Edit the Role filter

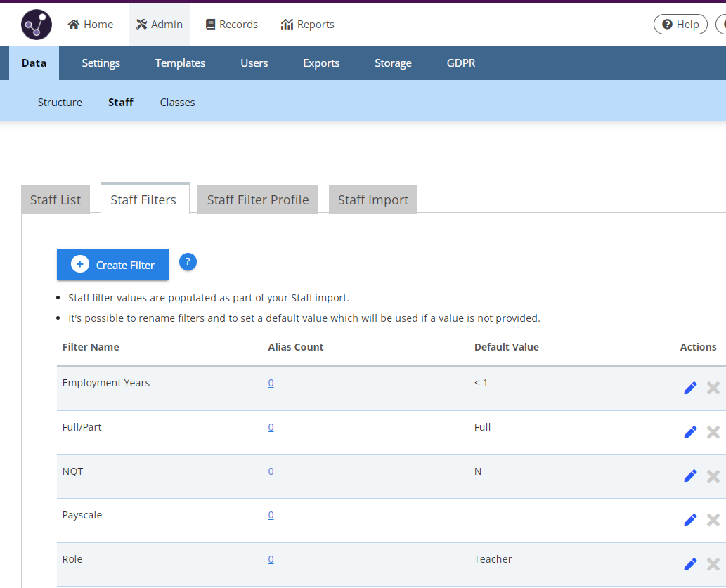[690, 564]
